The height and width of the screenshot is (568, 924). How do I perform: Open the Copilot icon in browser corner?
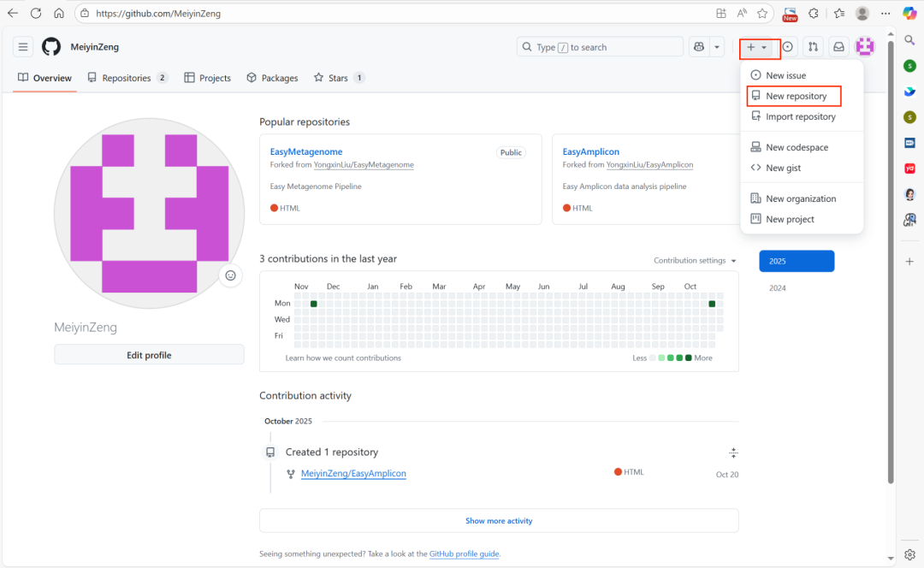tap(909, 13)
